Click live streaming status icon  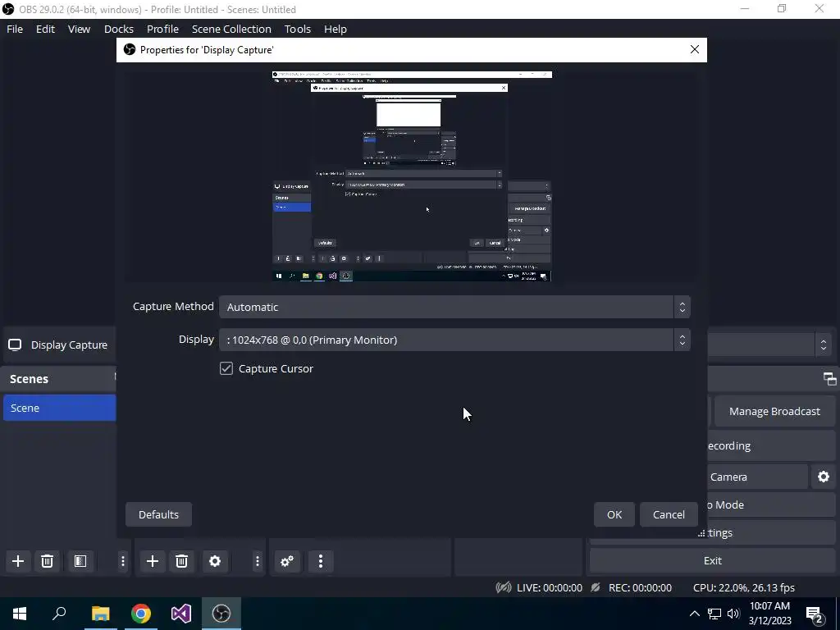(504, 587)
